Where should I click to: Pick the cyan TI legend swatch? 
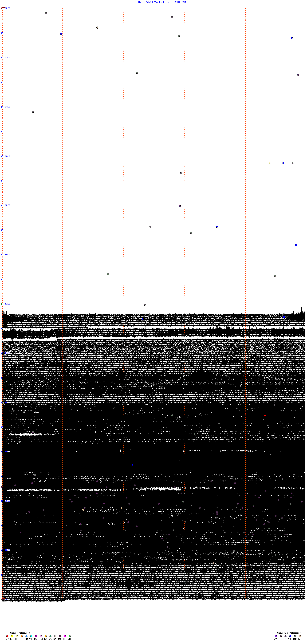coord(31,636)
